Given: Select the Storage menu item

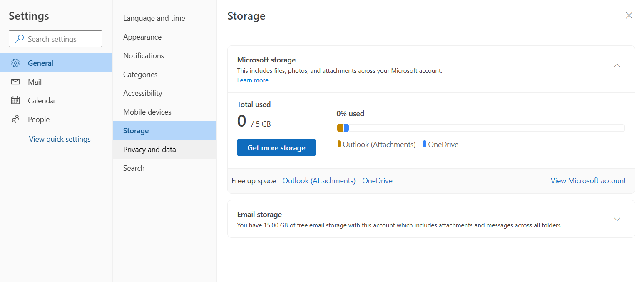Looking at the screenshot, I should tap(164, 130).
